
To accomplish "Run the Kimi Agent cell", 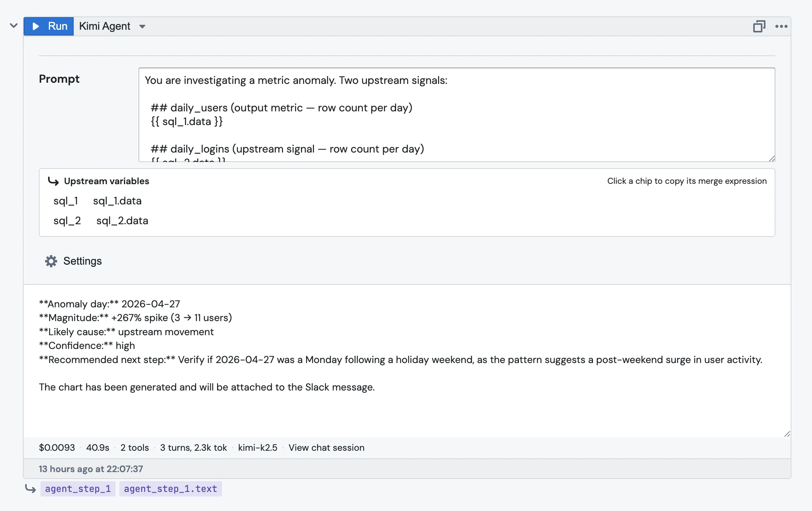I will pyautogui.click(x=49, y=26).
